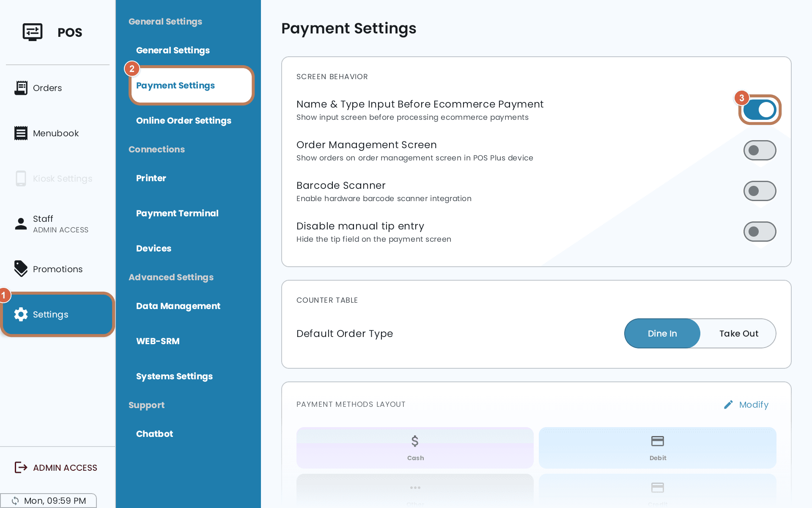Viewport: 812px width, 508px height.
Task: Select Dine In as default order type
Action: [x=662, y=334]
